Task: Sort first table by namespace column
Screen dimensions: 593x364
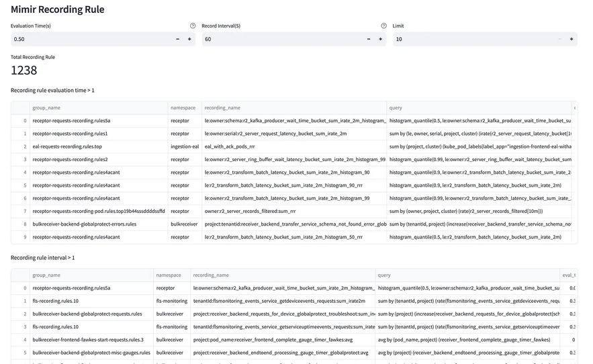Action: (184, 108)
